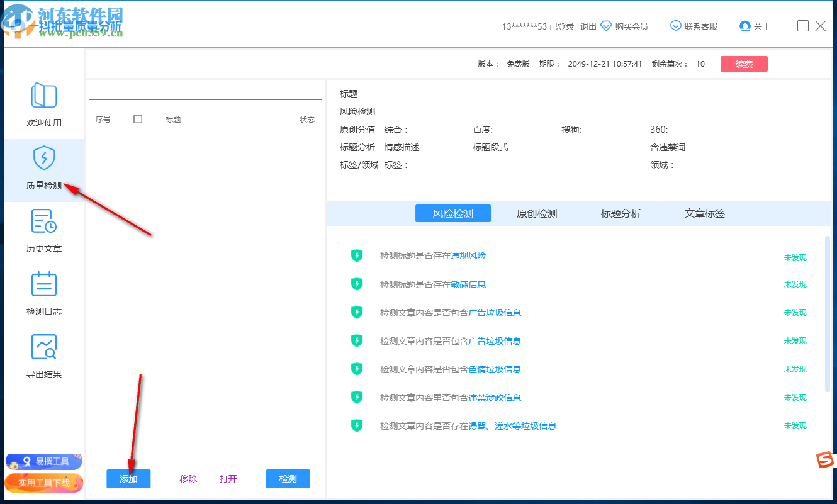Open the 导出结果 export results panel
The height and width of the screenshot is (504, 837).
[x=43, y=356]
